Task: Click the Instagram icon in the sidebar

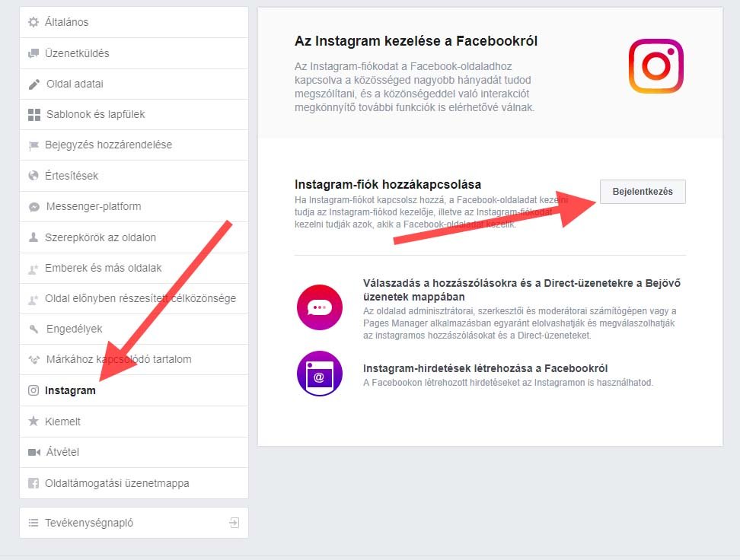Action: [33, 390]
